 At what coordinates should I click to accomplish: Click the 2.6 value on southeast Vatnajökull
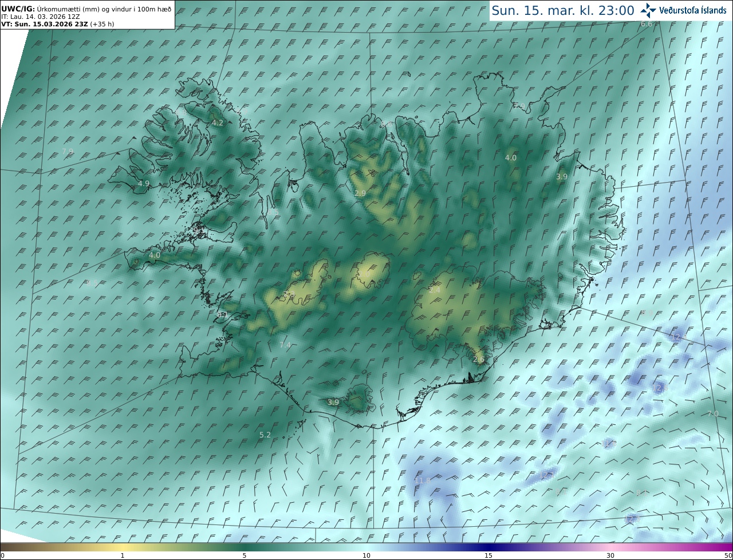[x=479, y=359]
